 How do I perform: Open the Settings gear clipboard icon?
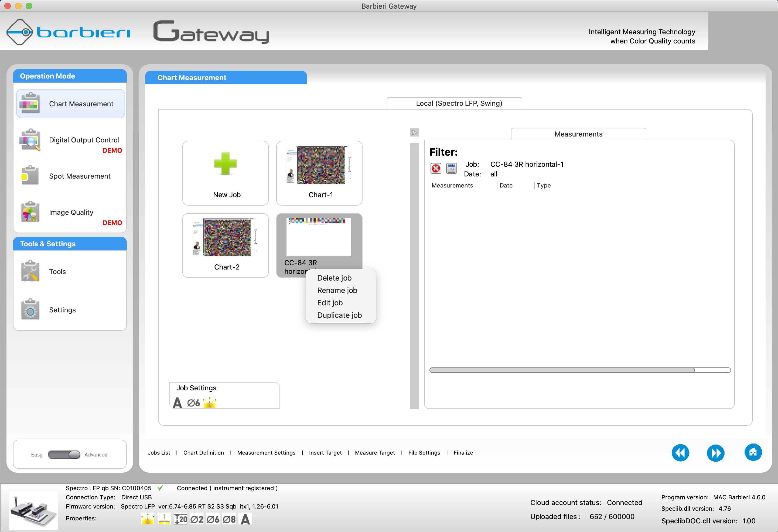[30, 309]
